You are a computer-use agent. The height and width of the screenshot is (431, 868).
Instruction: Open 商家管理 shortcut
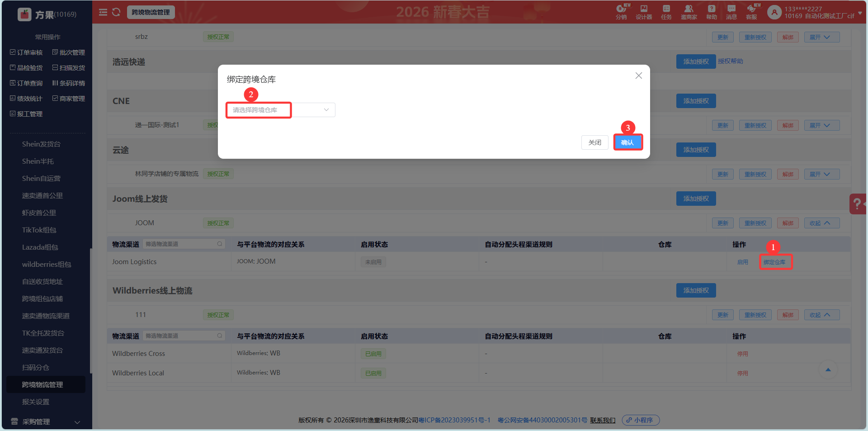click(x=69, y=99)
